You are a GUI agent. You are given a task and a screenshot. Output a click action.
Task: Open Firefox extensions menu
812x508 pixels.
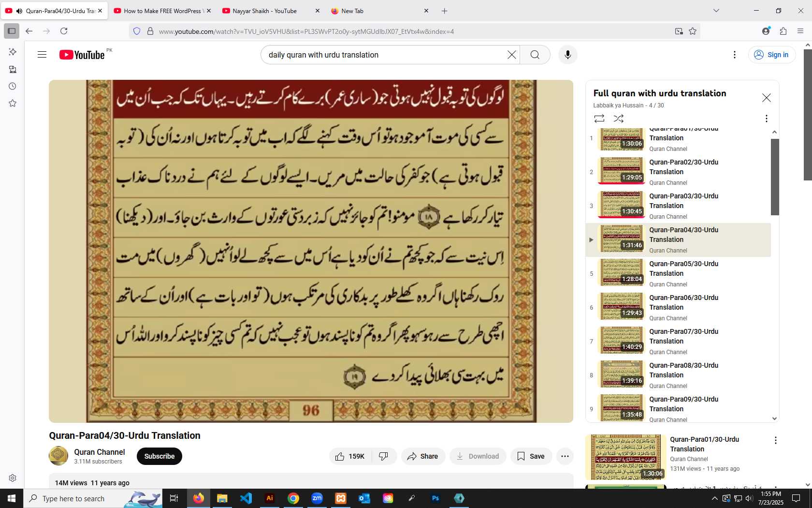coord(783,31)
